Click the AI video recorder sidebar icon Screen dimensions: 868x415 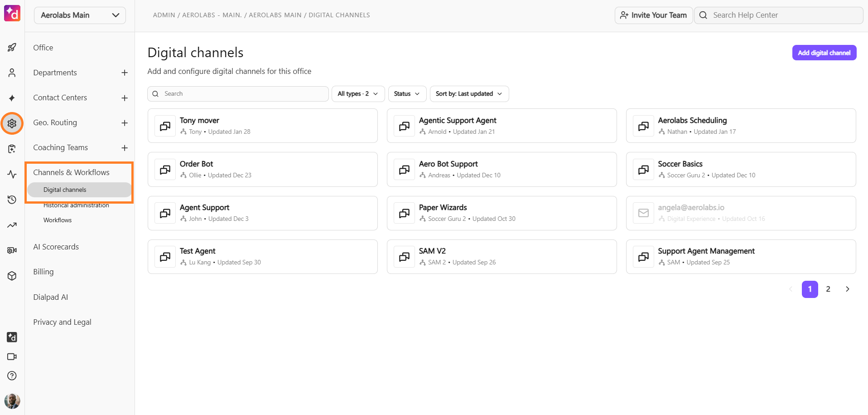tap(12, 250)
